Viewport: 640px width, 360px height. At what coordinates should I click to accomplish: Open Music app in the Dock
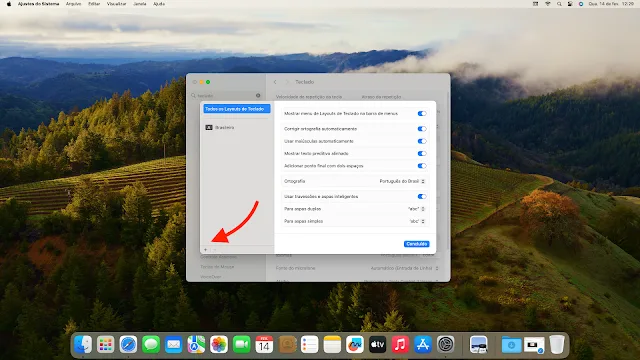[x=400, y=345]
